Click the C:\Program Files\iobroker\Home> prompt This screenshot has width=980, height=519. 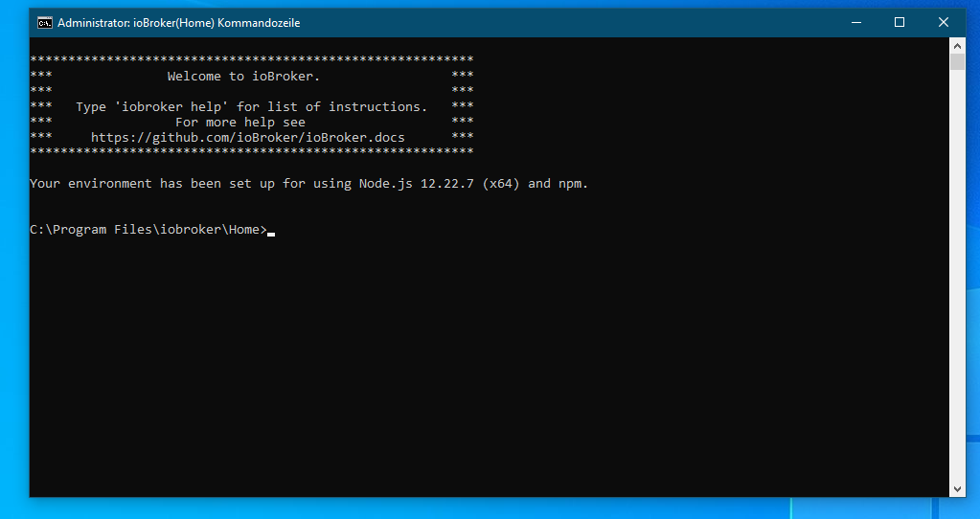(148, 230)
